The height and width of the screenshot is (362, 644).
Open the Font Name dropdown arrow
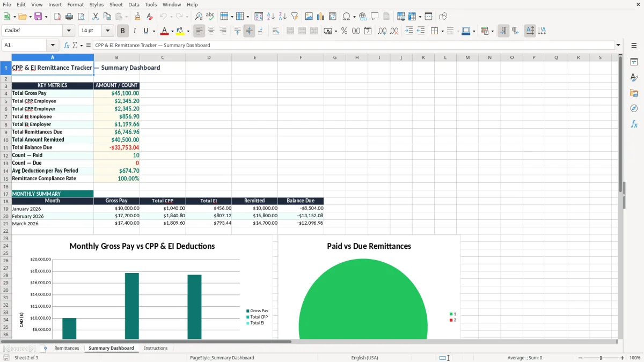pos(69,31)
